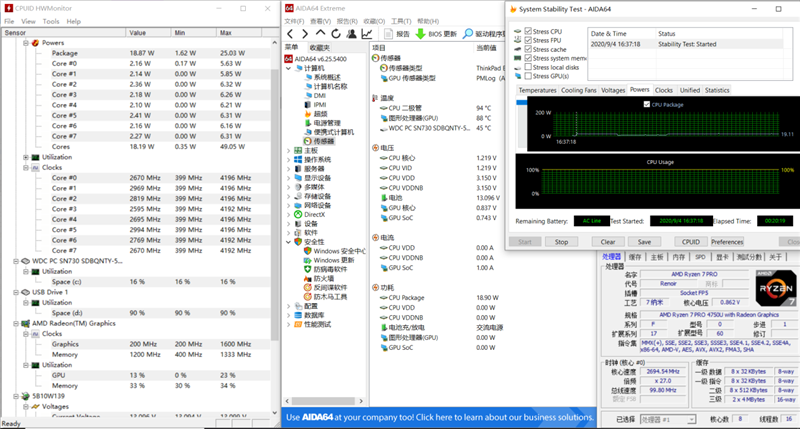Expand the 主板 motherboard node

click(x=288, y=150)
